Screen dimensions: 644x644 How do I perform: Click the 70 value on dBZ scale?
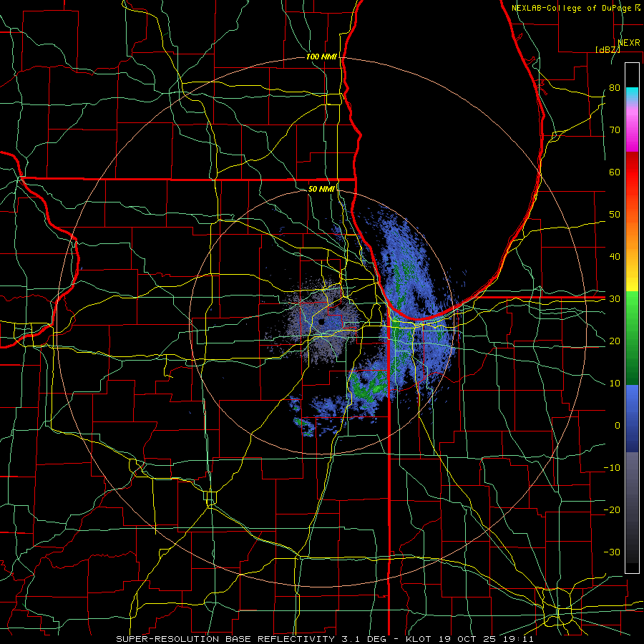615,130
